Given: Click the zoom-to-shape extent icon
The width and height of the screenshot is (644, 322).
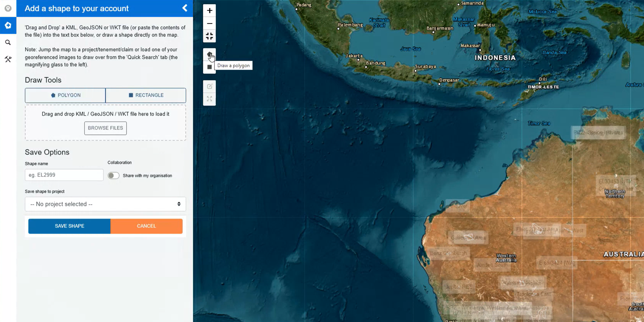Looking at the screenshot, I should pos(210,99).
